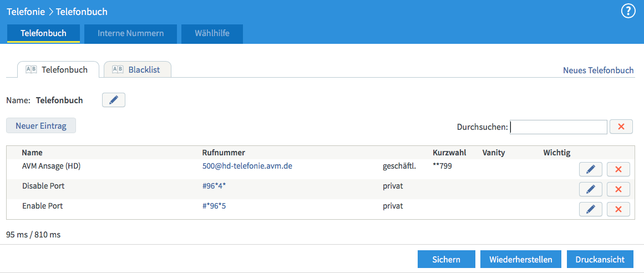Click the #96*4* number link
This screenshot has height=273, width=644.
[214, 186]
